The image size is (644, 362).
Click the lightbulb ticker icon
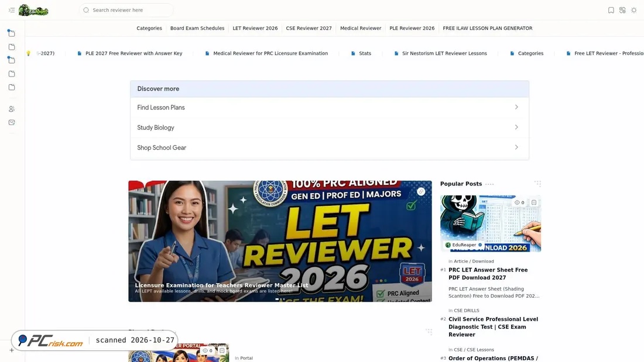pos(28,53)
